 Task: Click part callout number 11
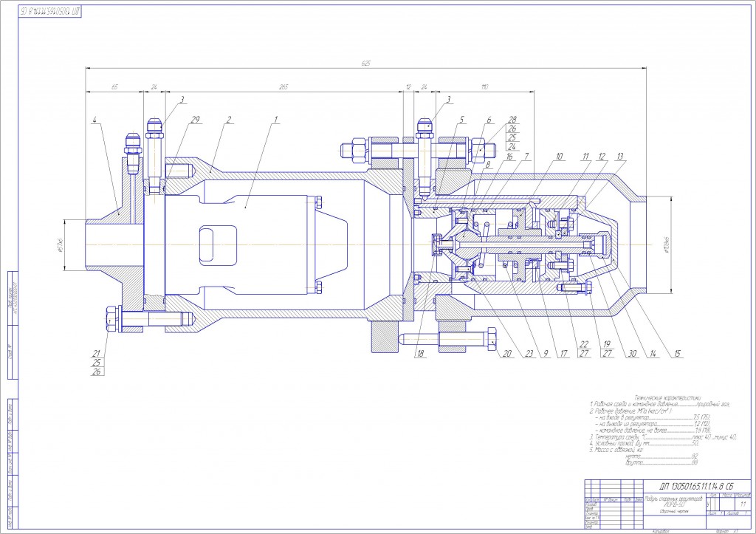tap(585, 156)
